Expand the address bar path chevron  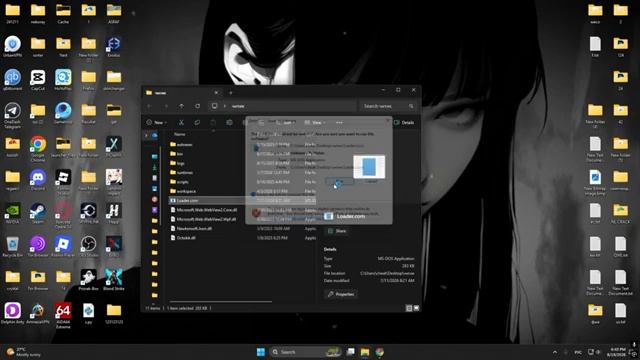click(225, 106)
